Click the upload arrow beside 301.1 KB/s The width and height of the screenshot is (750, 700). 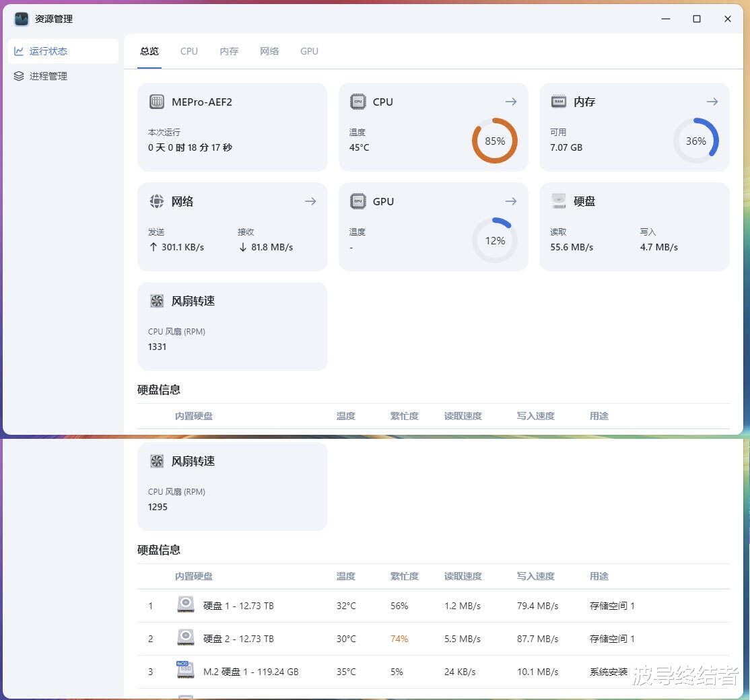click(x=153, y=247)
